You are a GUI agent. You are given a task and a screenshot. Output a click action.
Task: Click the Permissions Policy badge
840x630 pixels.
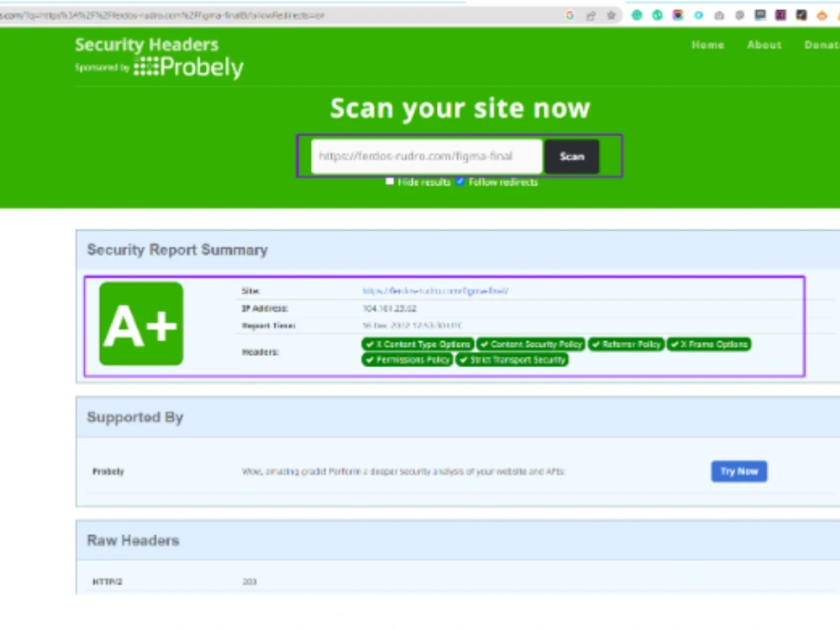click(407, 360)
